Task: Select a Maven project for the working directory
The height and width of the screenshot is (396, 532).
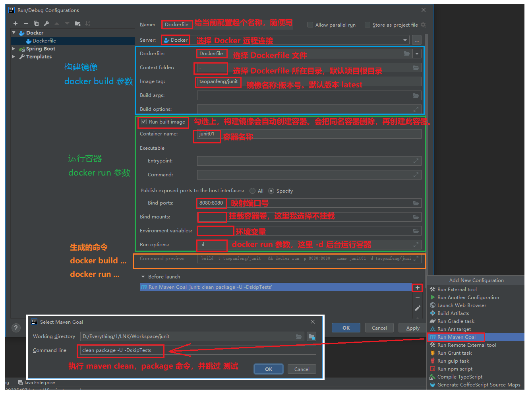Action: (311, 336)
